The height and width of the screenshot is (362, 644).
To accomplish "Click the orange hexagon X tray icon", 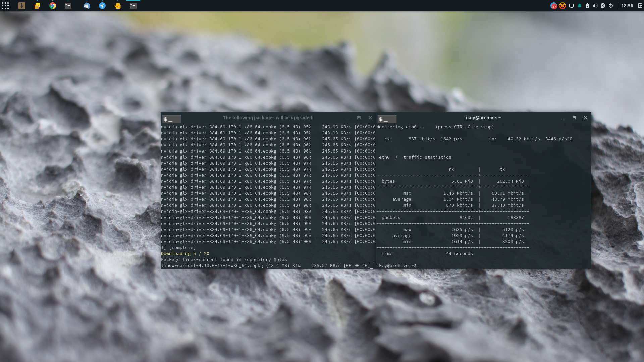I will click(562, 6).
